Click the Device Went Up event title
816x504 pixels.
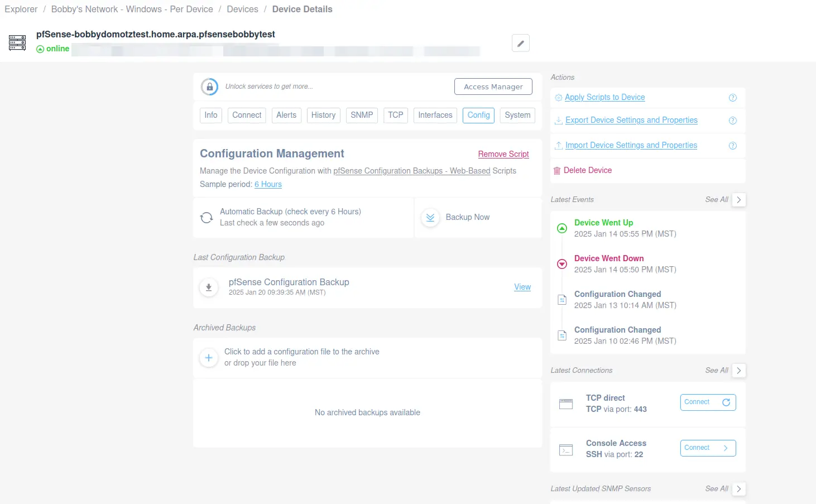point(603,223)
